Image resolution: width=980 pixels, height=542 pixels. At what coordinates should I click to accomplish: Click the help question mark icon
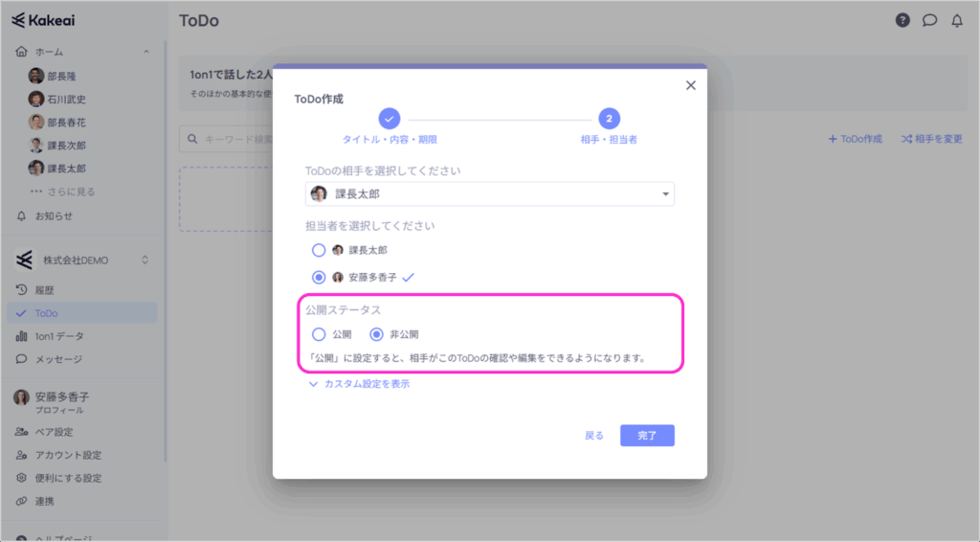[902, 21]
